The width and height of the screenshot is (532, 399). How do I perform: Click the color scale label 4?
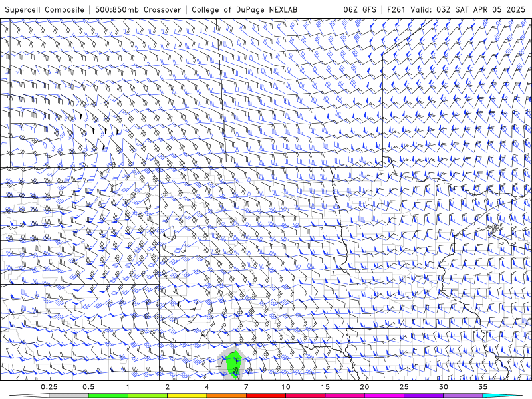pyautogui.click(x=207, y=387)
